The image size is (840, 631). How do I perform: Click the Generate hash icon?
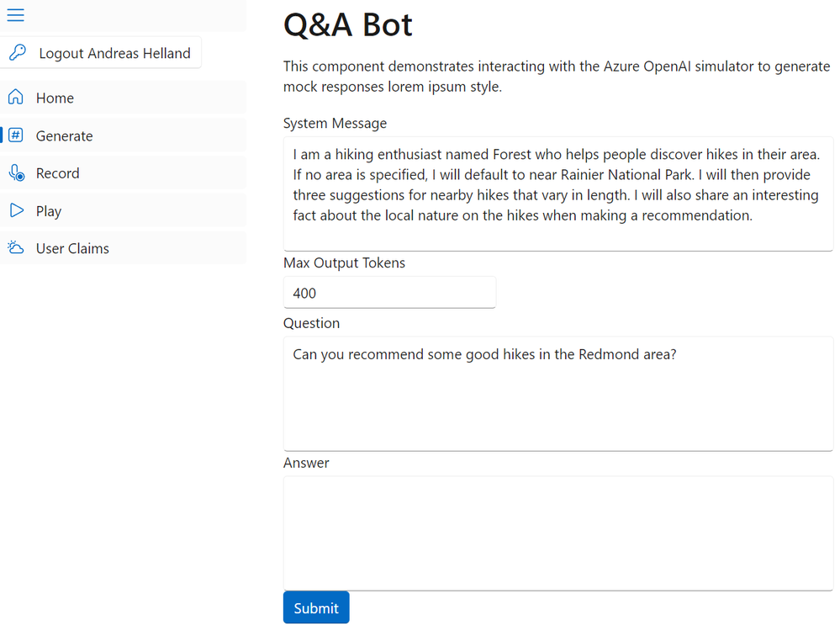pos(15,135)
